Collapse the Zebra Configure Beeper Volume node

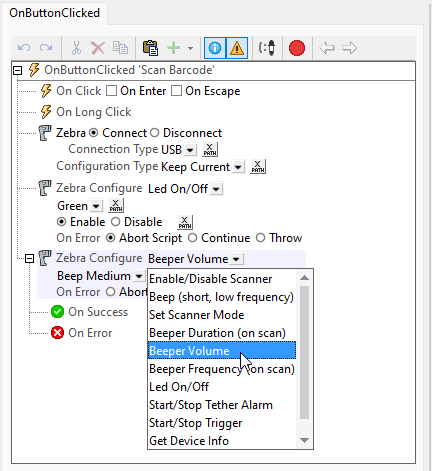point(30,258)
